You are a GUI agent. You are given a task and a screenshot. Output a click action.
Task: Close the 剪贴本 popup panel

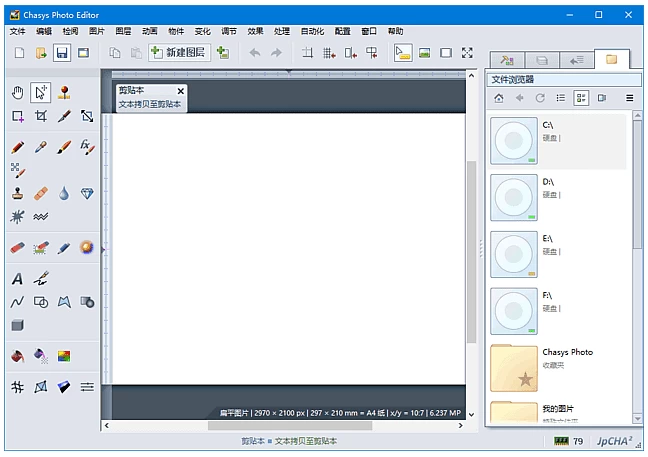pos(181,91)
